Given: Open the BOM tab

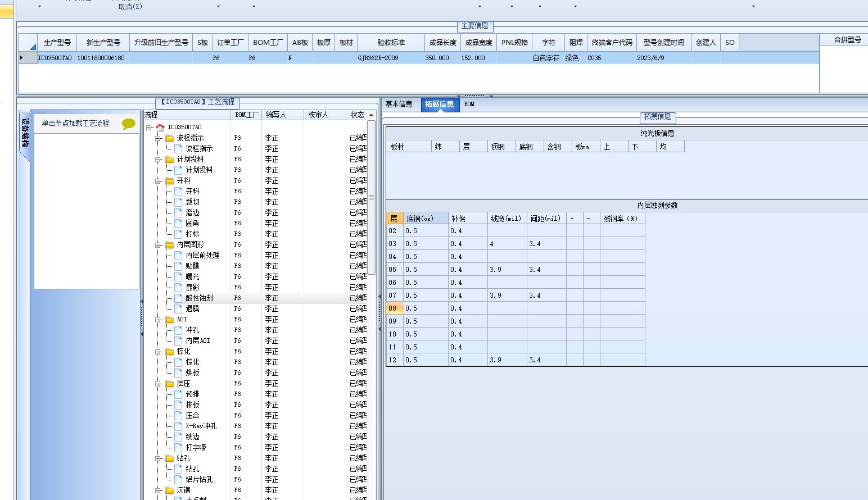Looking at the screenshot, I should click(469, 104).
